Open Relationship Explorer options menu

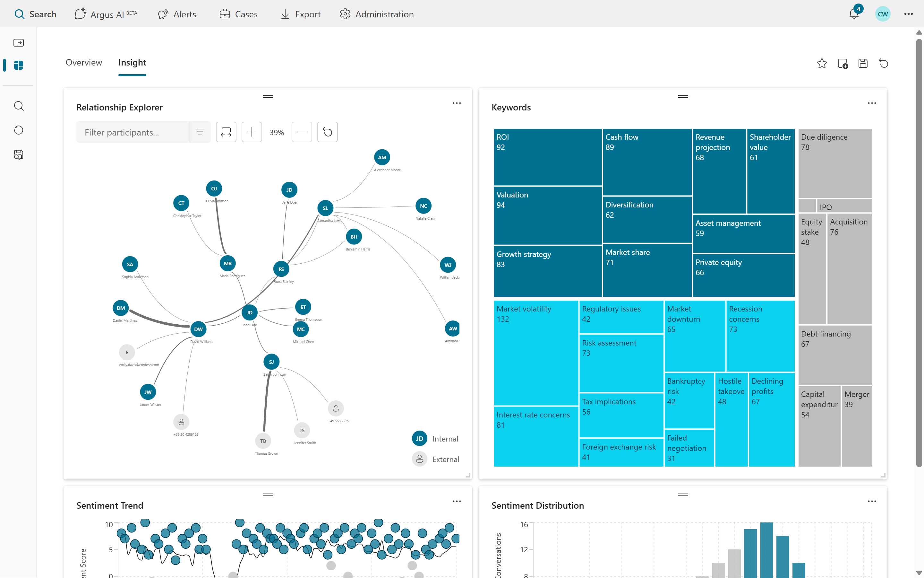[x=457, y=103]
